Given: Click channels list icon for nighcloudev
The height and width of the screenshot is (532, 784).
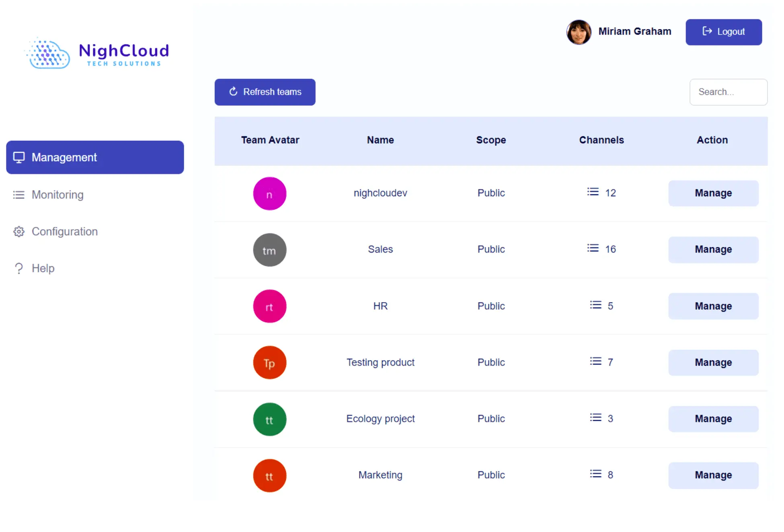Looking at the screenshot, I should click(x=593, y=192).
